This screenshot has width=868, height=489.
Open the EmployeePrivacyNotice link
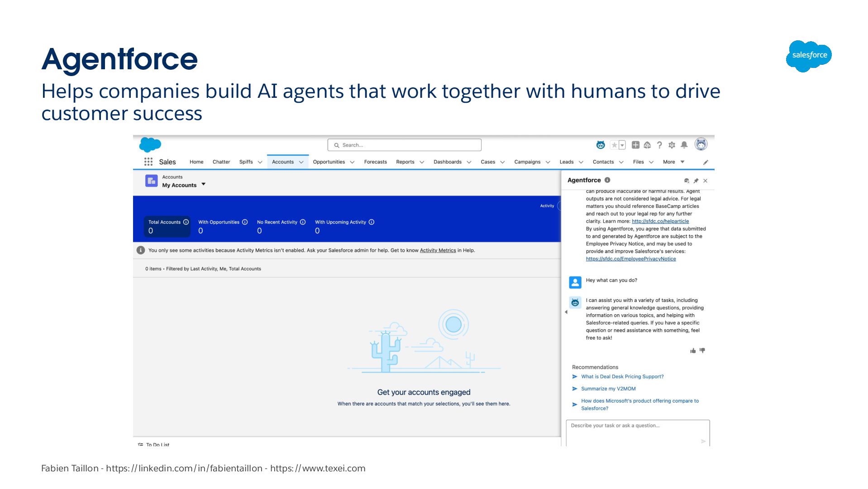coord(631,259)
